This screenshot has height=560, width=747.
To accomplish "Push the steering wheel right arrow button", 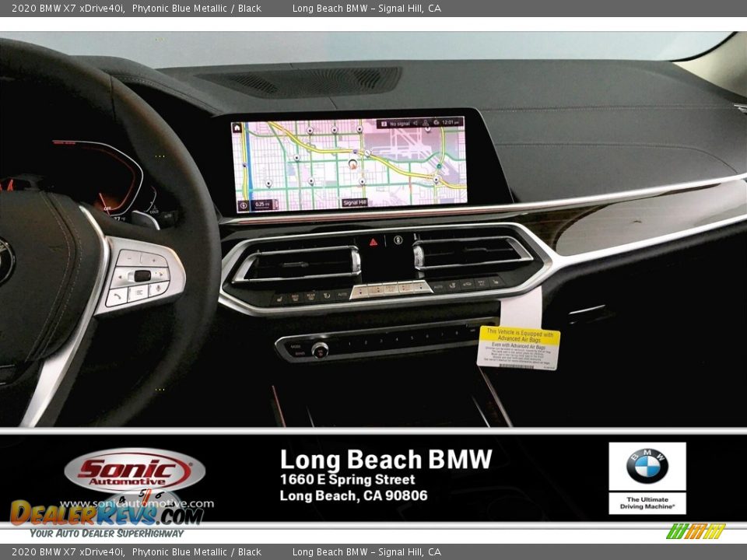I will pos(162,275).
